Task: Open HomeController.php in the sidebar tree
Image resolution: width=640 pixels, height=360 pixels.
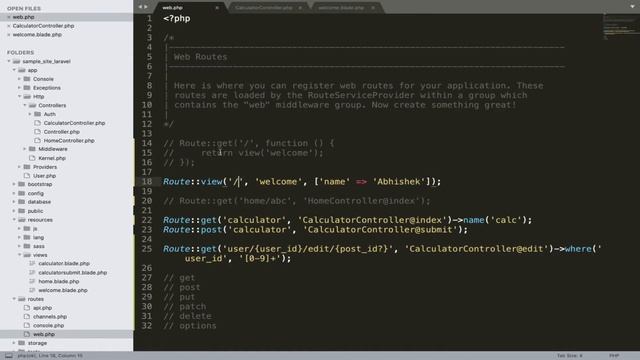Action: coord(69,140)
